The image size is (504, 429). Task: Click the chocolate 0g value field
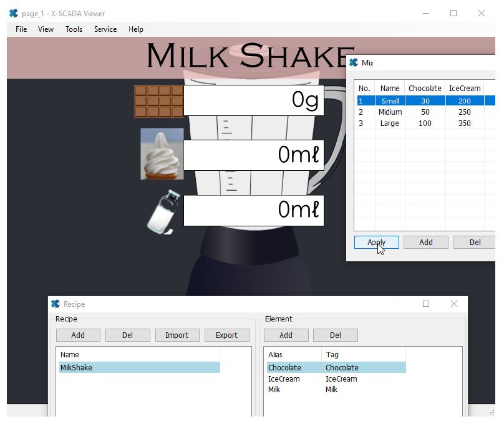[254, 100]
